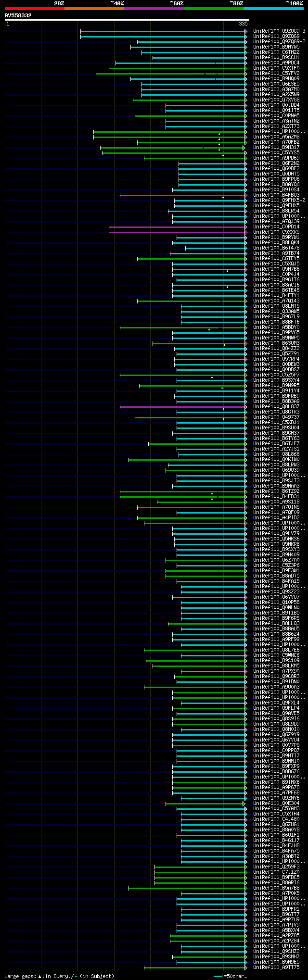The width and height of the screenshot is (308, 980).
Task: Select the UniRef100_A9U0A3 label
Action: tap(277, 687)
